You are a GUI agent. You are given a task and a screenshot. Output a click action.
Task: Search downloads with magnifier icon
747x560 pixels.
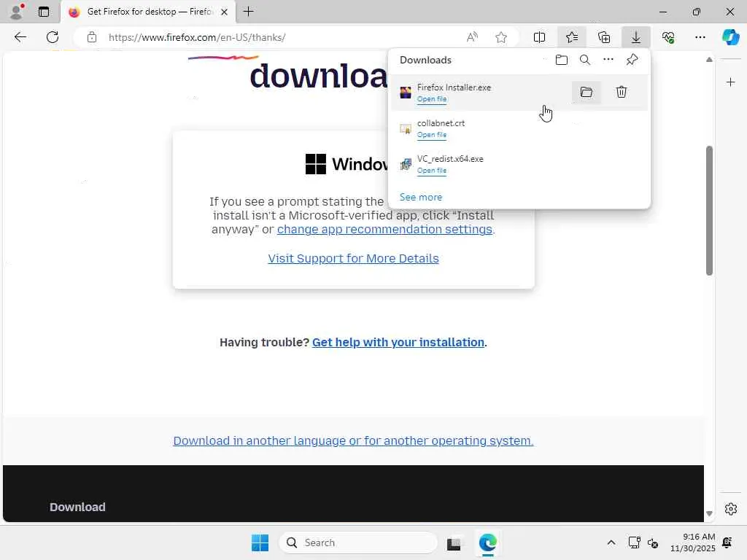pos(585,60)
